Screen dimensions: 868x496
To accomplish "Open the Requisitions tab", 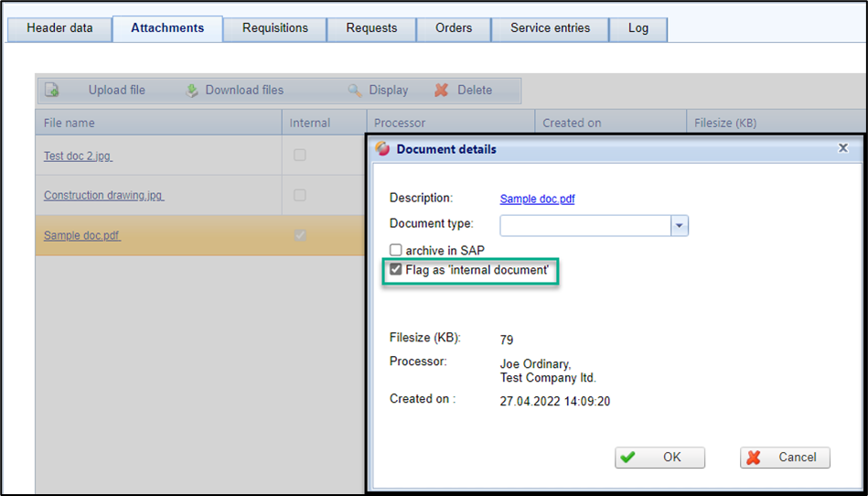I will tap(274, 28).
